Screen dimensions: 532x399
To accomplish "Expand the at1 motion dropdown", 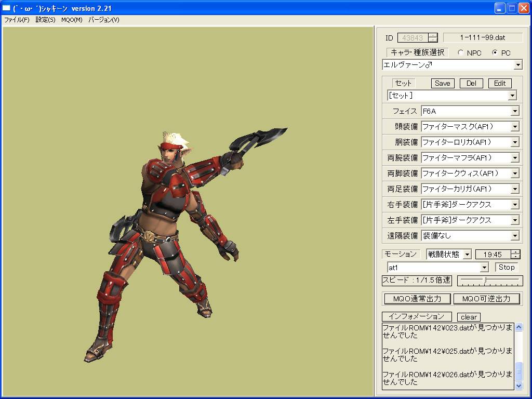I will pos(484,268).
